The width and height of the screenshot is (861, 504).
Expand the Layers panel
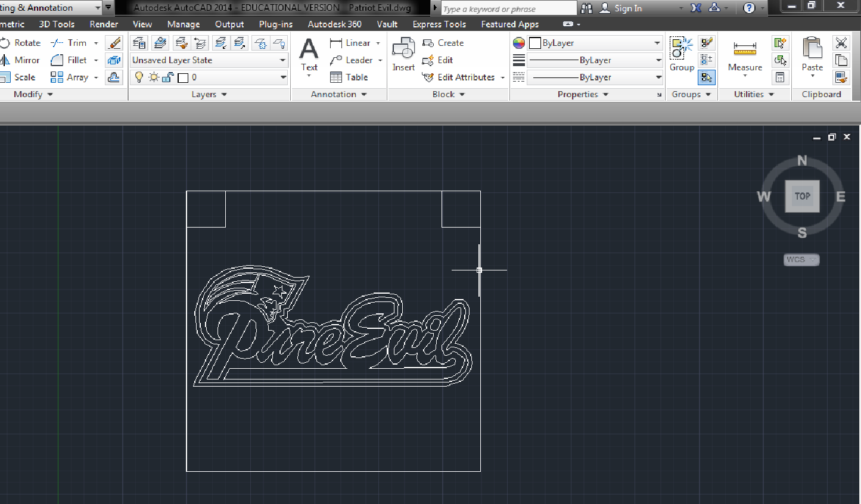209,94
